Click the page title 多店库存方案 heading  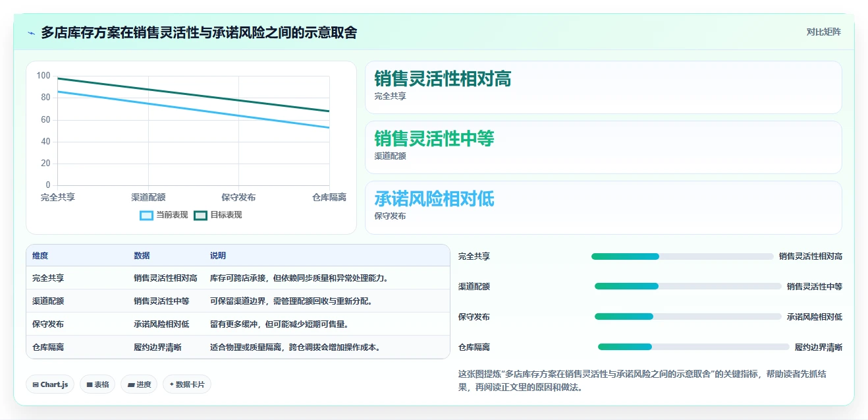199,32
